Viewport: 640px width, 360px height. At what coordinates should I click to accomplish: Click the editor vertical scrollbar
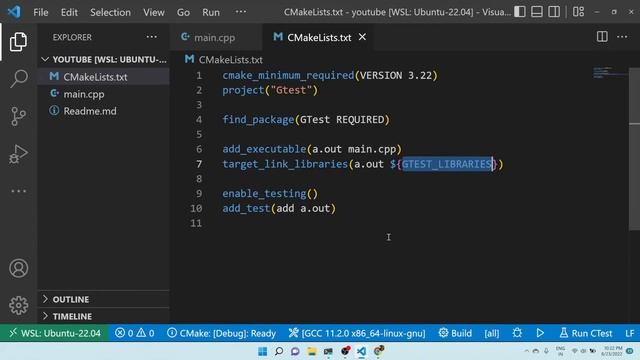(x=634, y=149)
